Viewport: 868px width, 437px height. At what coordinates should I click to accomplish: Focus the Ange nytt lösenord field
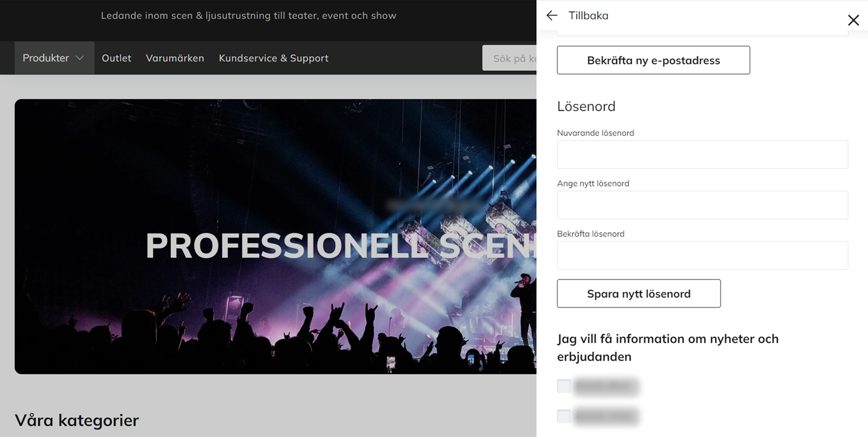click(x=702, y=205)
